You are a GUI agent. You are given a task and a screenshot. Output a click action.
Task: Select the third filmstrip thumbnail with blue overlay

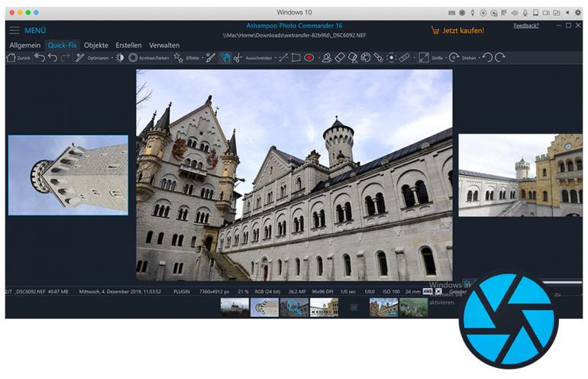click(x=294, y=307)
